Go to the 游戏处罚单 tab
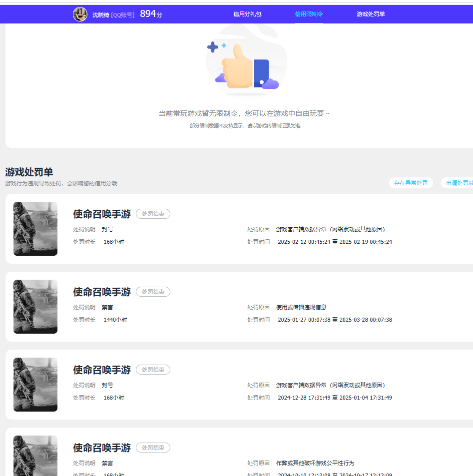 371,14
